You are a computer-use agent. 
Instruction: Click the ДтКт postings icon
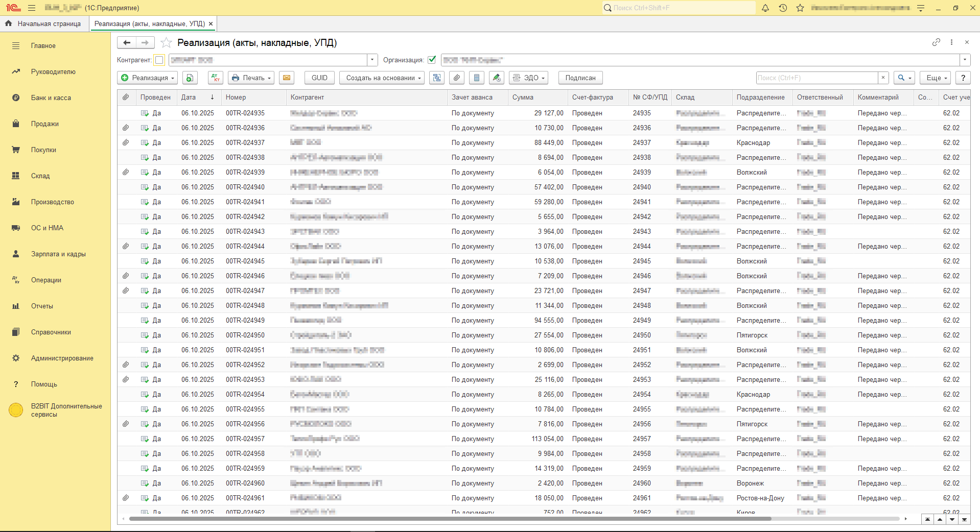tap(216, 78)
